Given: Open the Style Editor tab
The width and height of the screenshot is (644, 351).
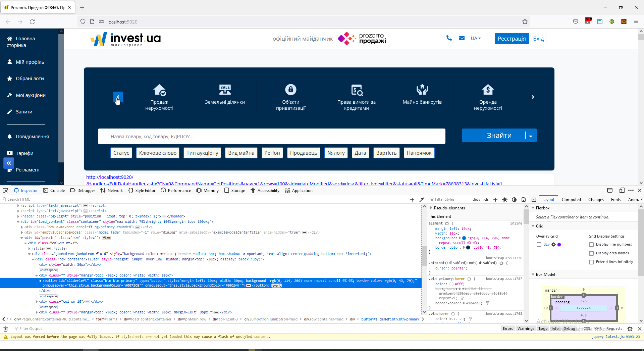Looking at the screenshot, I should point(142,190).
